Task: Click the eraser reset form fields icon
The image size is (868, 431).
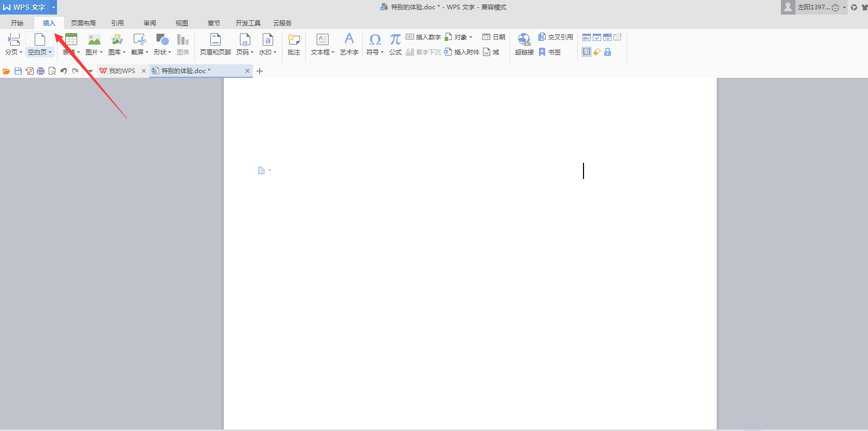Action: point(597,52)
